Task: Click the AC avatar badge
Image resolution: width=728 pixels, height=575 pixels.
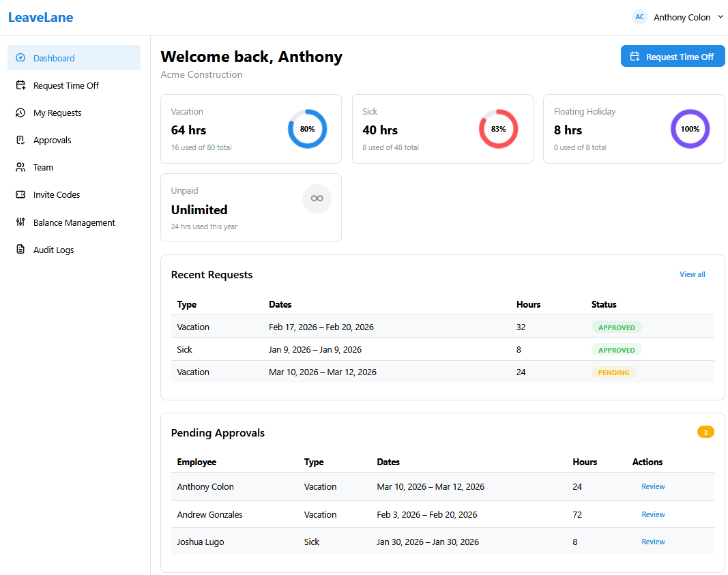Action: click(639, 17)
